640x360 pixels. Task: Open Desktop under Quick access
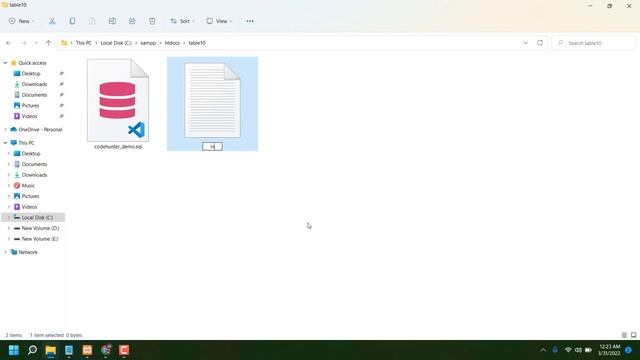click(x=31, y=73)
